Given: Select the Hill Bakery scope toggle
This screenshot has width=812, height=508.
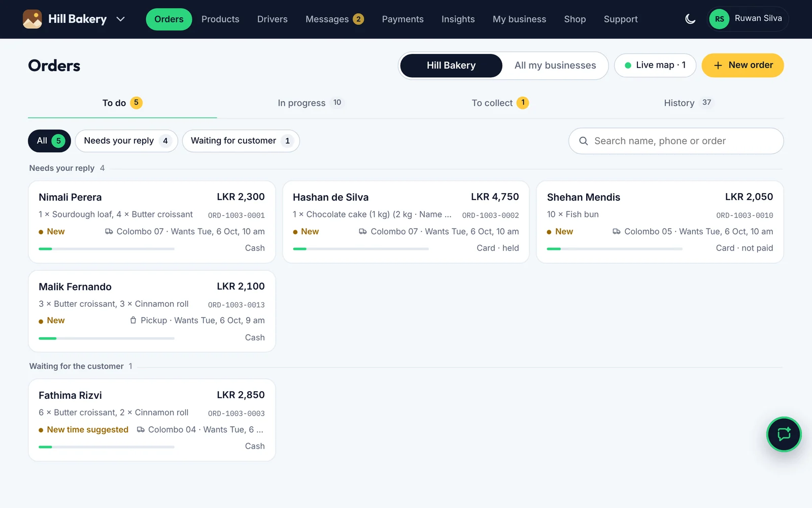Looking at the screenshot, I should pyautogui.click(x=451, y=66).
